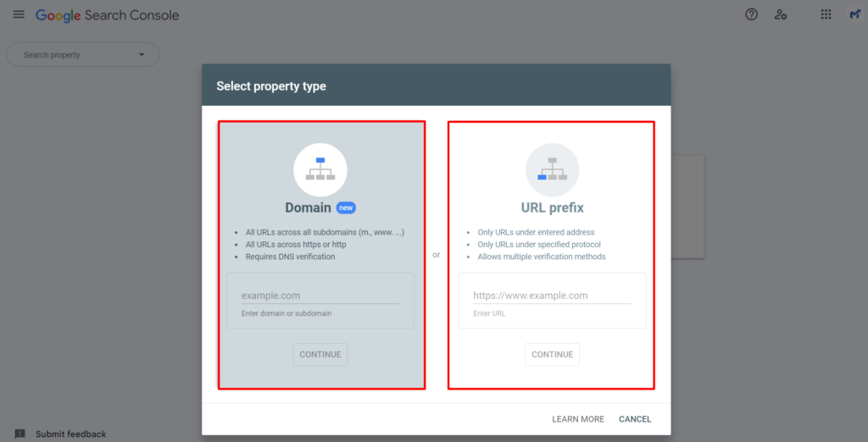Click 'Requires DNS verification' text

point(290,257)
